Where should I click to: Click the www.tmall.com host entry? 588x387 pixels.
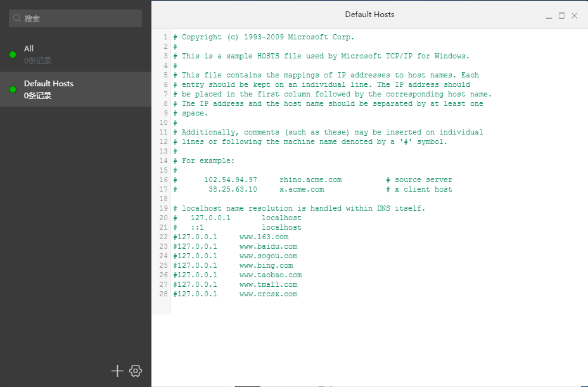[x=269, y=284]
